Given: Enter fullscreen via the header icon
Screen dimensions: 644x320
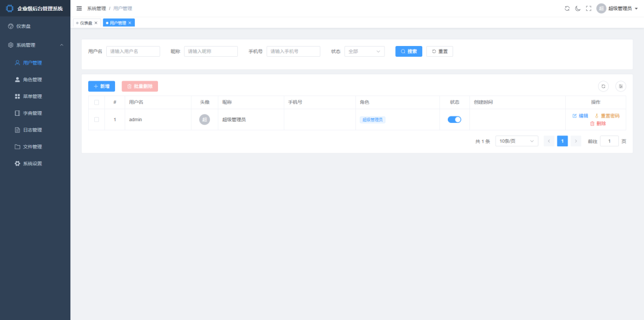Looking at the screenshot, I should click(x=589, y=8).
